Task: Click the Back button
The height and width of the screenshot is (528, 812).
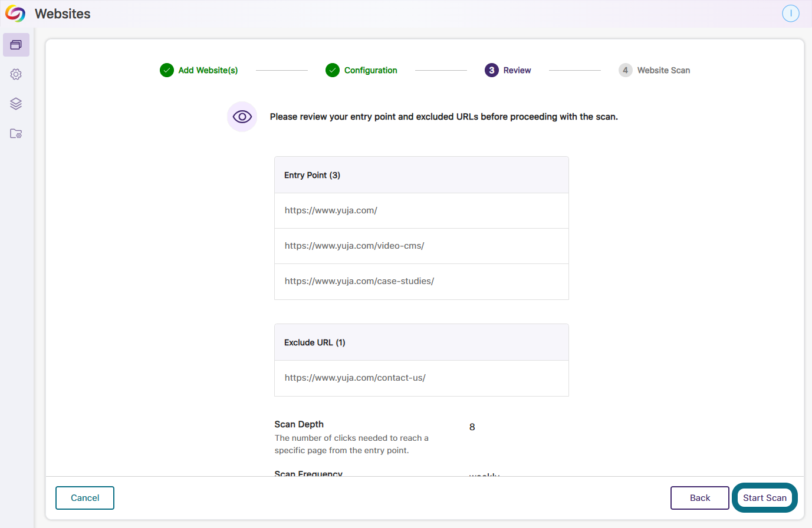Action: click(x=700, y=498)
